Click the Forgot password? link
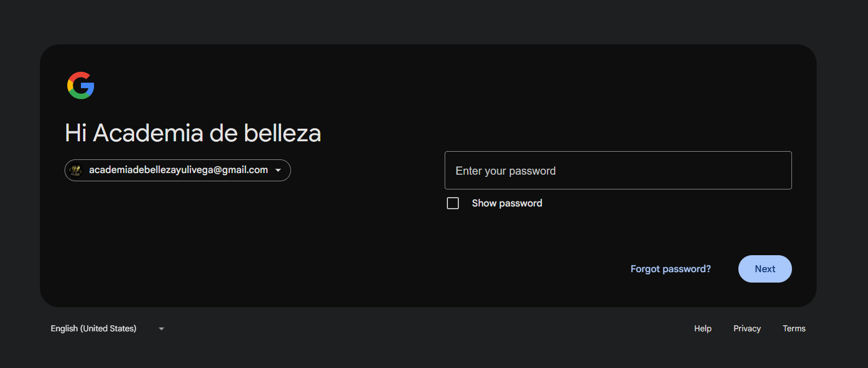 click(x=671, y=269)
